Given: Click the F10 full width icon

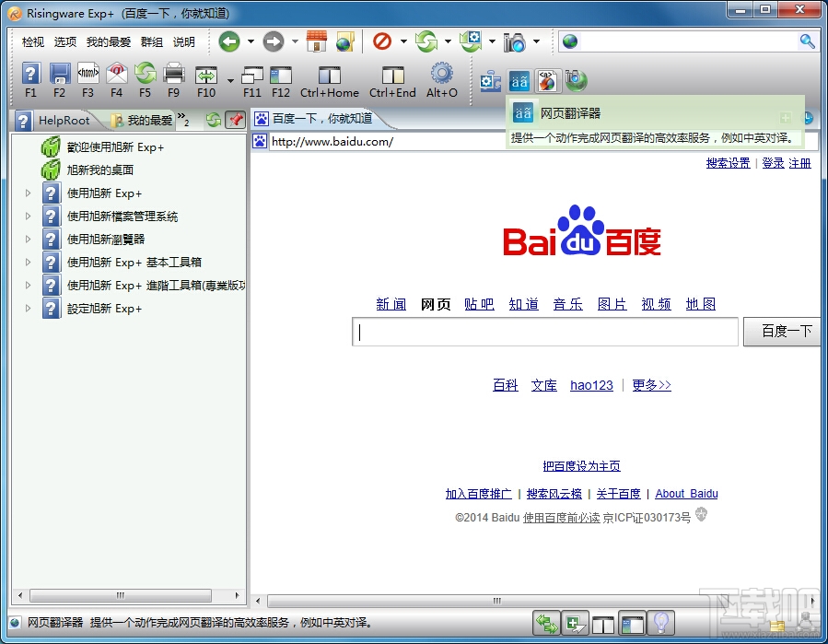Looking at the screenshot, I should pos(206,75).
